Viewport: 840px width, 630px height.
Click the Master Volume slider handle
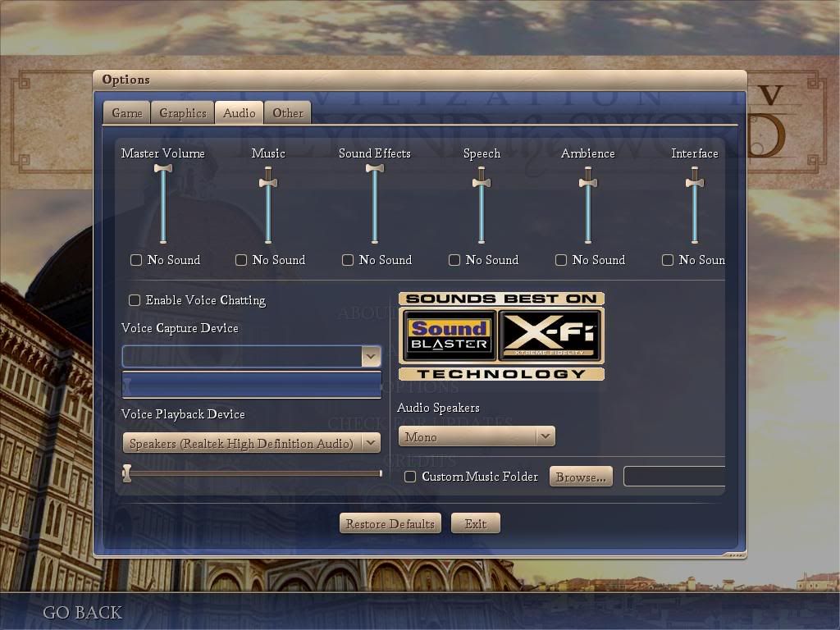click(x=163, y=168)
